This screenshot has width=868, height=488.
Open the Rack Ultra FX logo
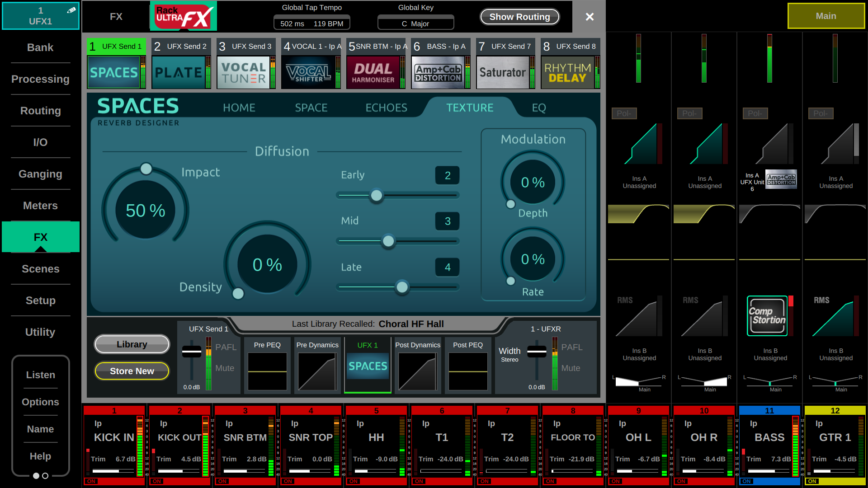[184, 16]
